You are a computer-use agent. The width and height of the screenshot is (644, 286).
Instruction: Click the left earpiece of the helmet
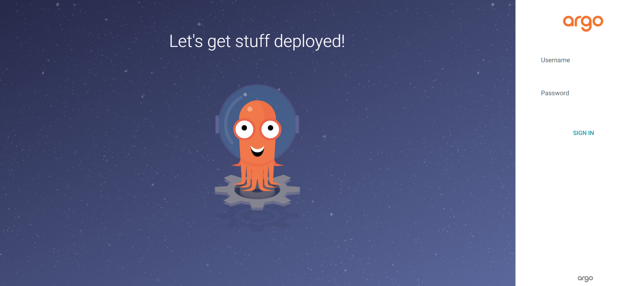point(217,124)
